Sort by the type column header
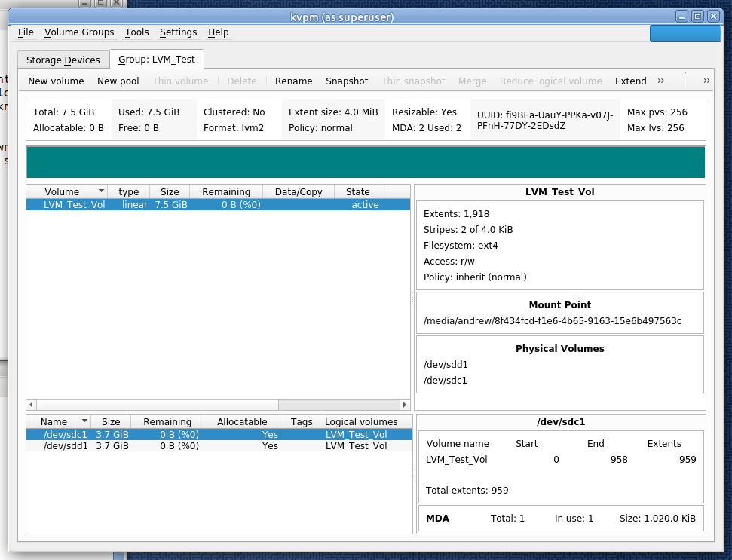Screen dimensions: 732x560 128,191
